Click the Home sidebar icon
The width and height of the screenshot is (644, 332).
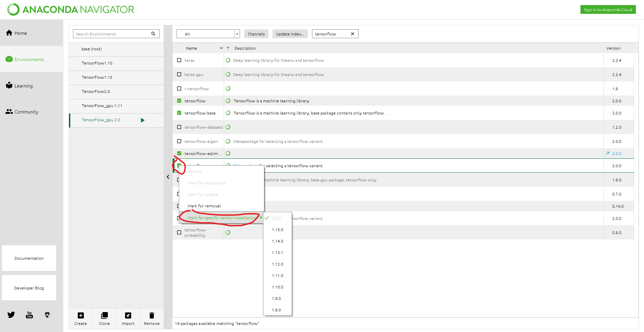click(9, 33)
